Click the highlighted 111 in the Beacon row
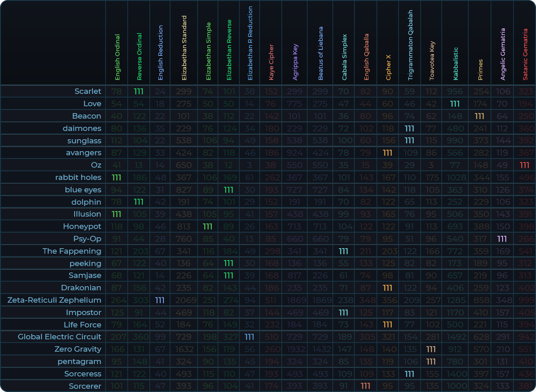536x392 pixels. (480, 116)
